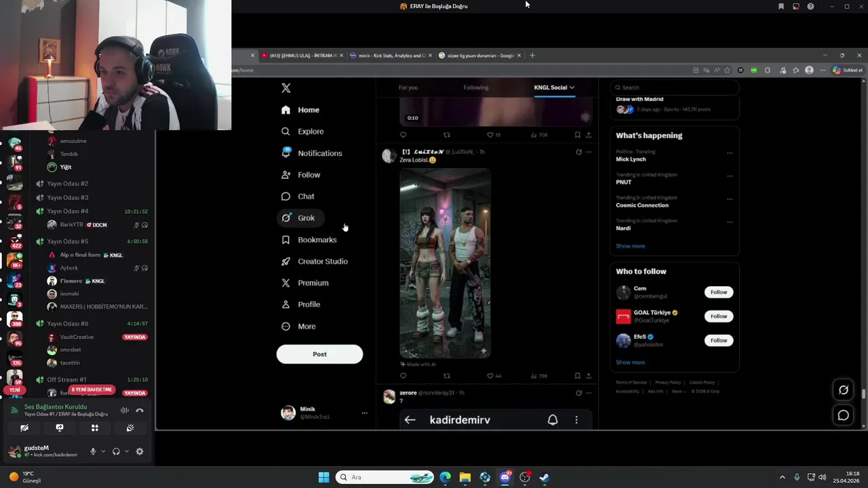
Task: Disconnect from Discord voice call
Action: (x=140, y=410)
